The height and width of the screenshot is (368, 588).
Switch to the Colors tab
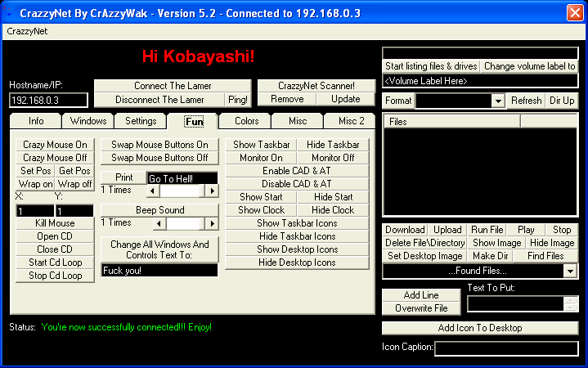tap(246, 121)
